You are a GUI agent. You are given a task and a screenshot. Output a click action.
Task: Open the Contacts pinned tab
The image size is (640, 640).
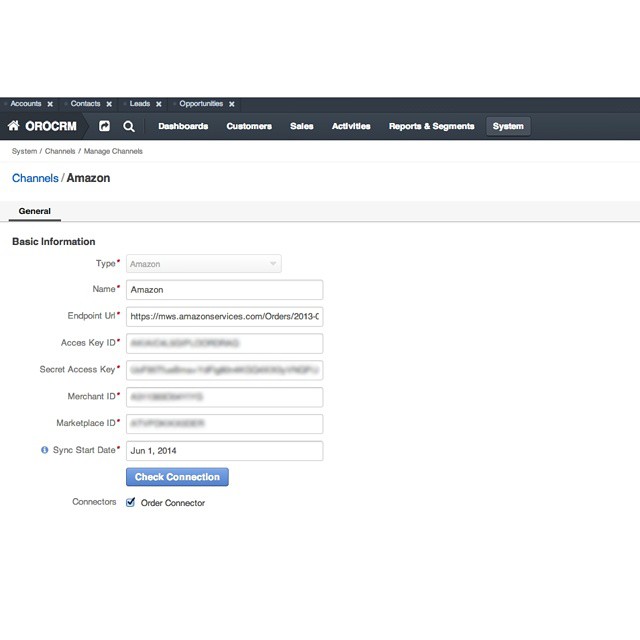coord(85,104)
